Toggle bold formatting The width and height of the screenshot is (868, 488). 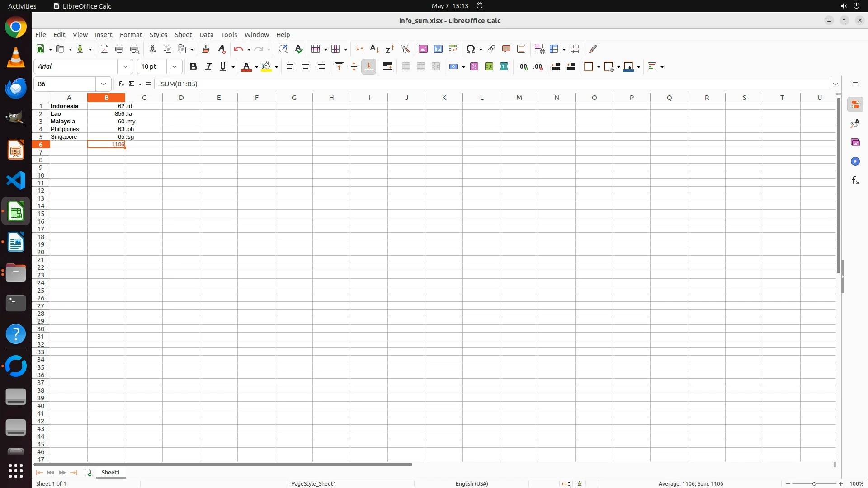click(193, 67)
